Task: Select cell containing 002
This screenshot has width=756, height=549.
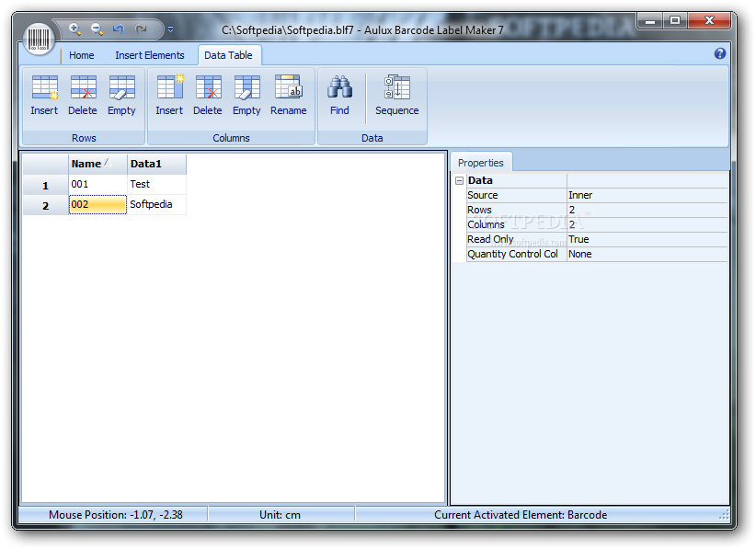Action: [x=97, y=204]
